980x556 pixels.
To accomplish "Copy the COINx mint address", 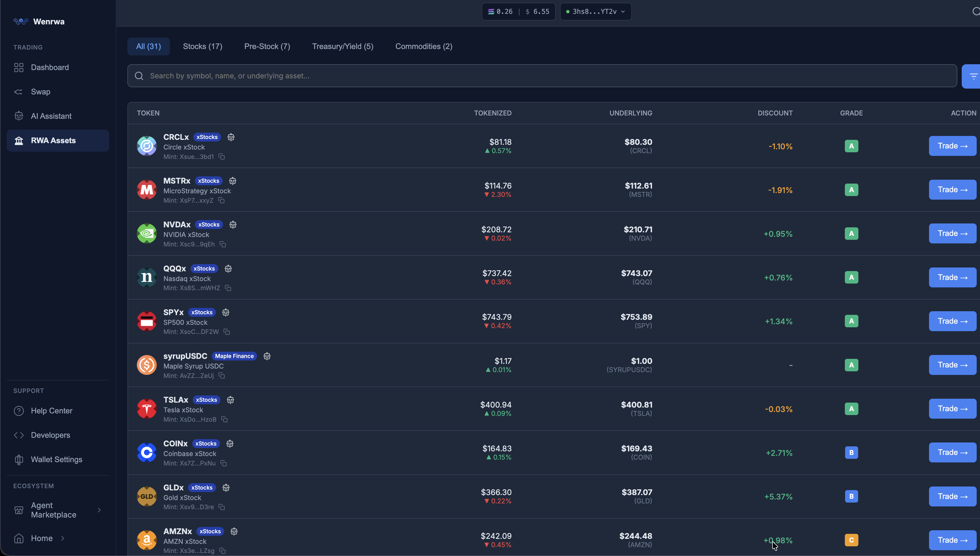I will click(224, 463).
